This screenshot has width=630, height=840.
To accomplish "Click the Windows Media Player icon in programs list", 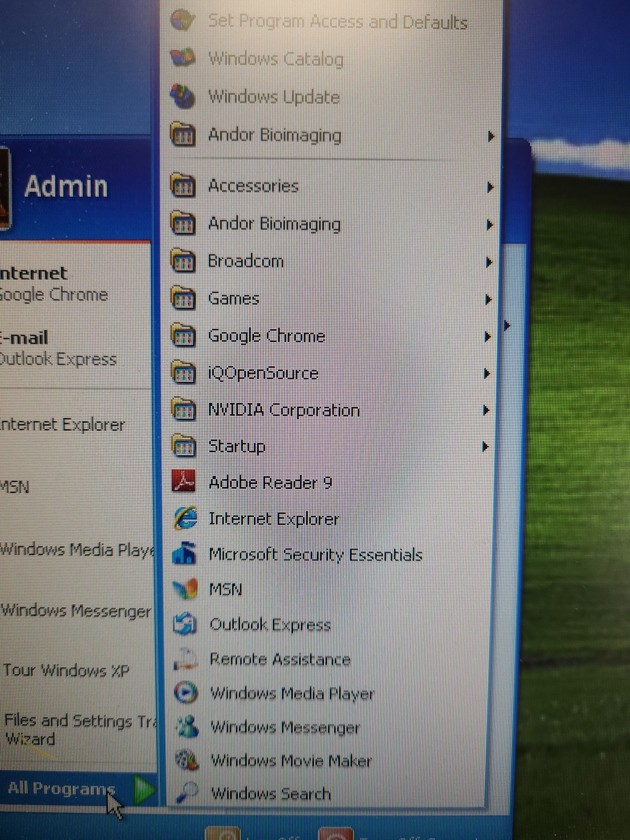I will tap(186, 693).
